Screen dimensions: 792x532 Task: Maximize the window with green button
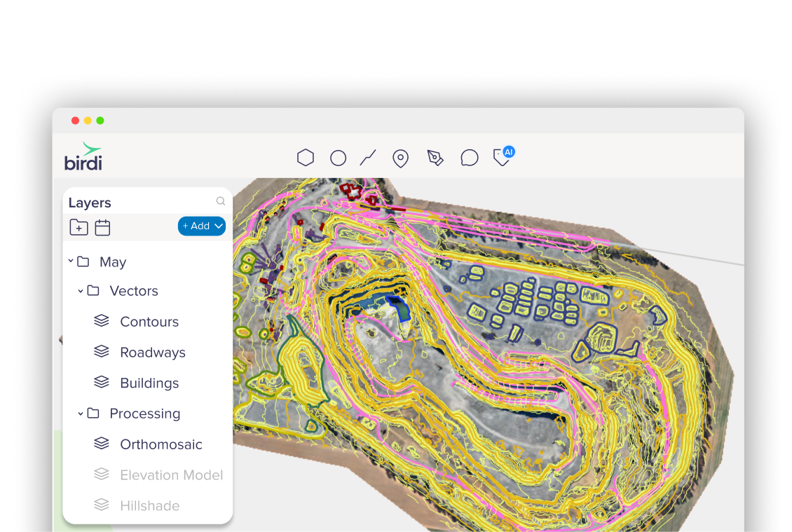coord(100,121)
